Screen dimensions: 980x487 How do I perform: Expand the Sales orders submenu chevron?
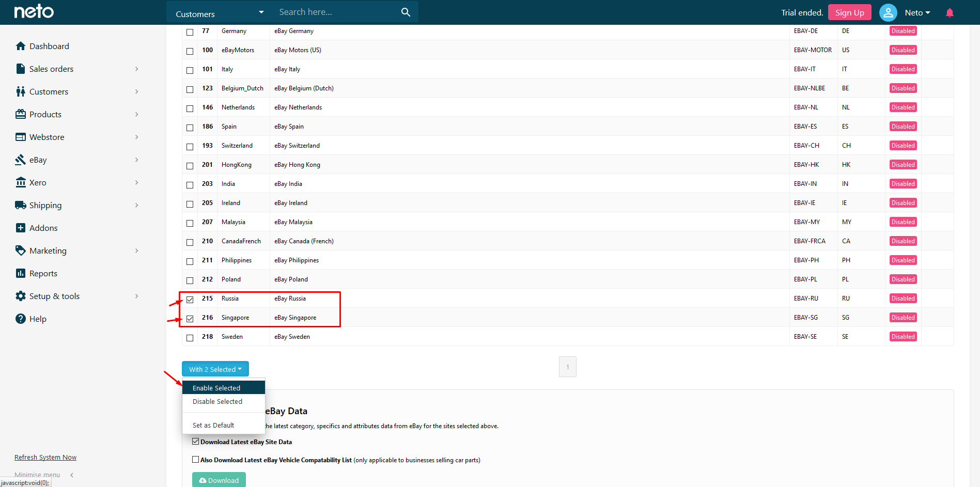[137, 69]
